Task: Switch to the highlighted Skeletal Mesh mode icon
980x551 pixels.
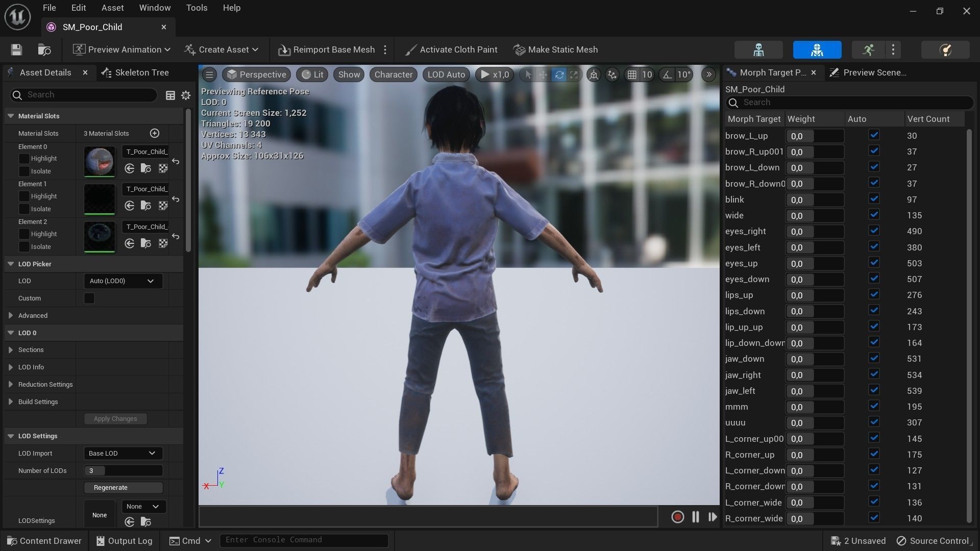Action: 817,49
